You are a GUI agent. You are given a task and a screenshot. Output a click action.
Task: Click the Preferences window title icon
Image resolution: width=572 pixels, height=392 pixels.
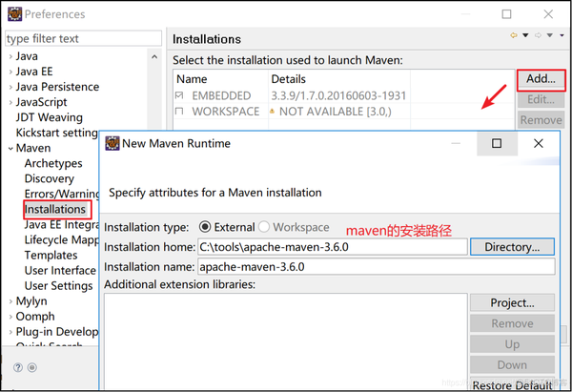coord(13,14)
